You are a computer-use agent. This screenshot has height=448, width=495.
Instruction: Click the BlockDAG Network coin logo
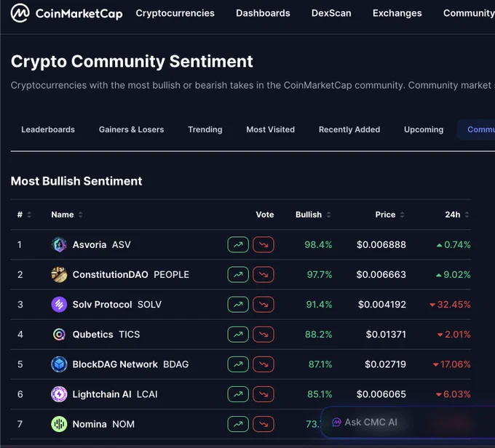coord(59,364)
